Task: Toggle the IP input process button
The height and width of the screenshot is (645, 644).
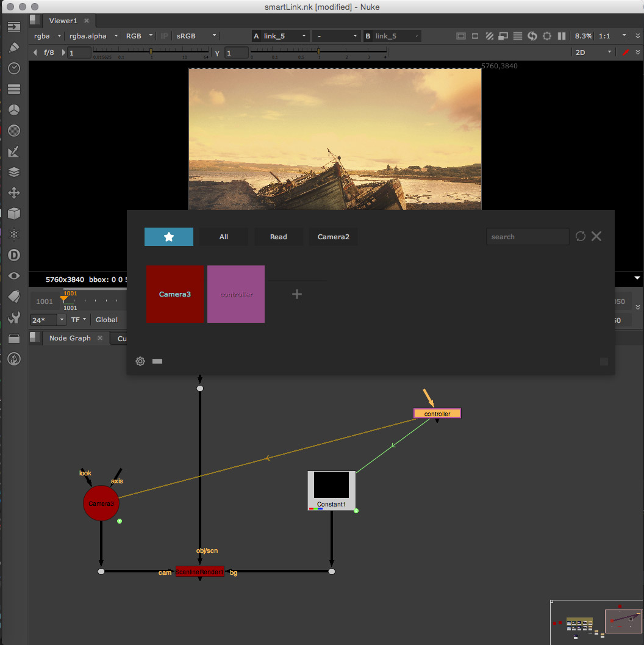Action: click(x=164, y=36)
